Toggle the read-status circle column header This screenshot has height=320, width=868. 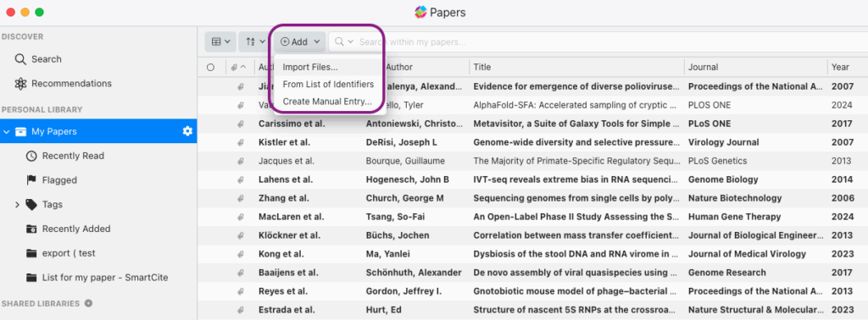pos(210,68)
